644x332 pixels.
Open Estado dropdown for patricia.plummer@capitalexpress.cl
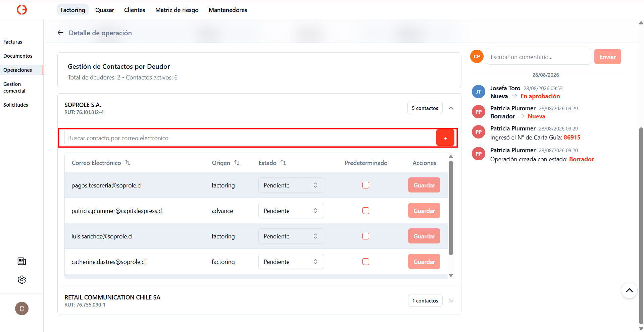pyautogui.click(x=291, y=211)
